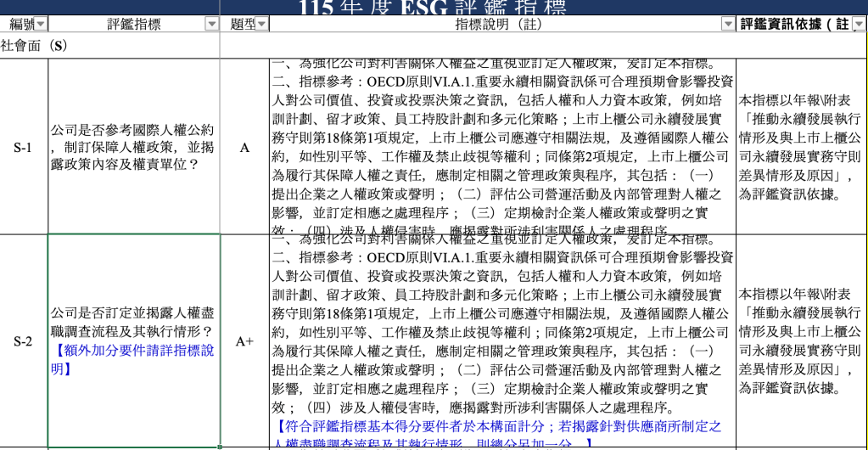
Task: Select the S-1 number cell
Action: (24, 148)
